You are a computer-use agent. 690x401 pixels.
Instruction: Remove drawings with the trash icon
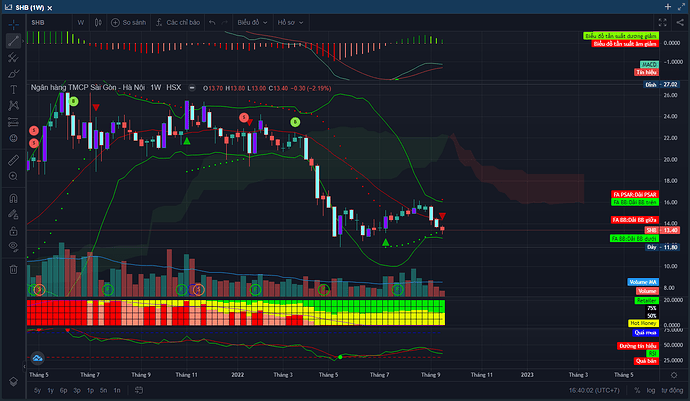coord(13,269)
